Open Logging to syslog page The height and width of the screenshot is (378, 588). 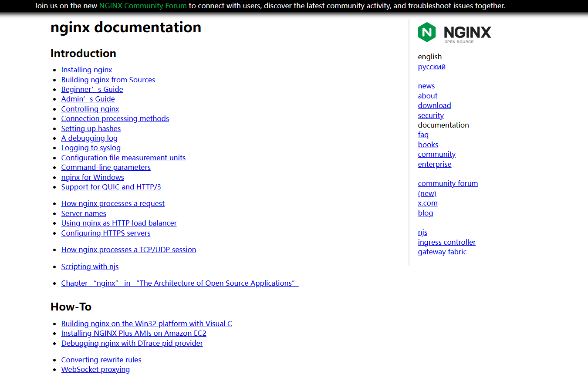(91, 148)
